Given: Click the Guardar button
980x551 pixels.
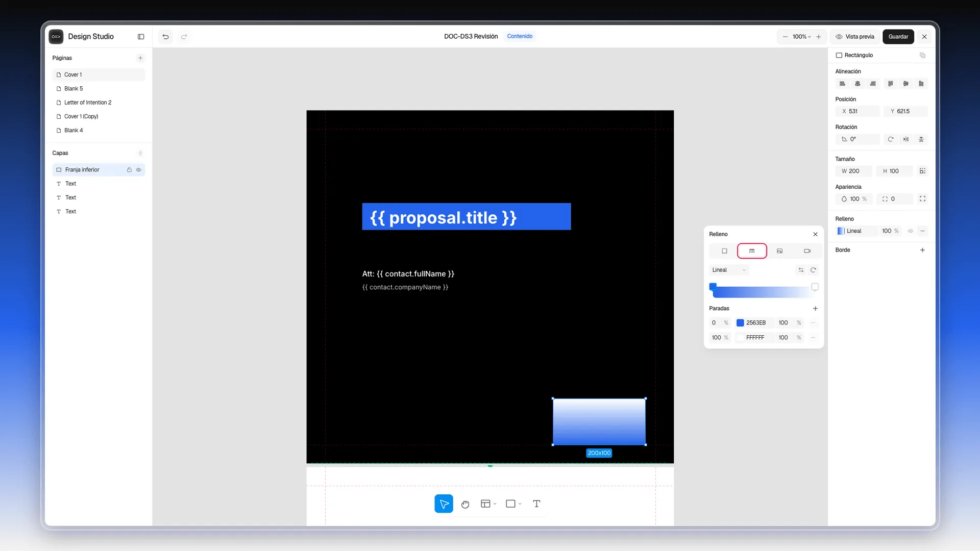Looking at the screenshot, I should pyautogui.click(x=898, y=37).
